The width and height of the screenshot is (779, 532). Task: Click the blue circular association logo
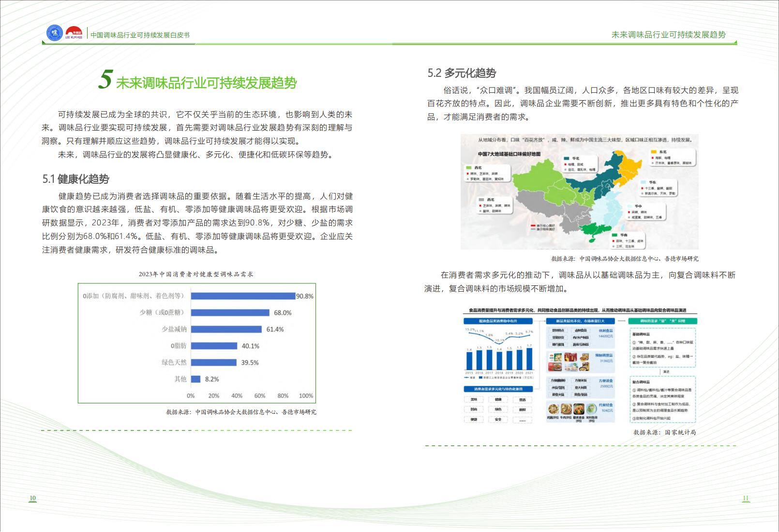pyautogui.click(x=55, y=33)
